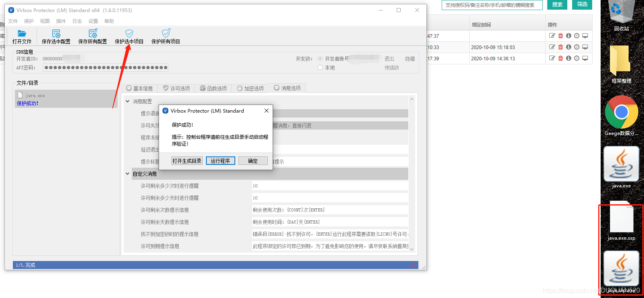Image resolution: width=644 pixels, height=298 pixels.
Task: Click the 退出 link in SDK info
Action: point(389,59)
